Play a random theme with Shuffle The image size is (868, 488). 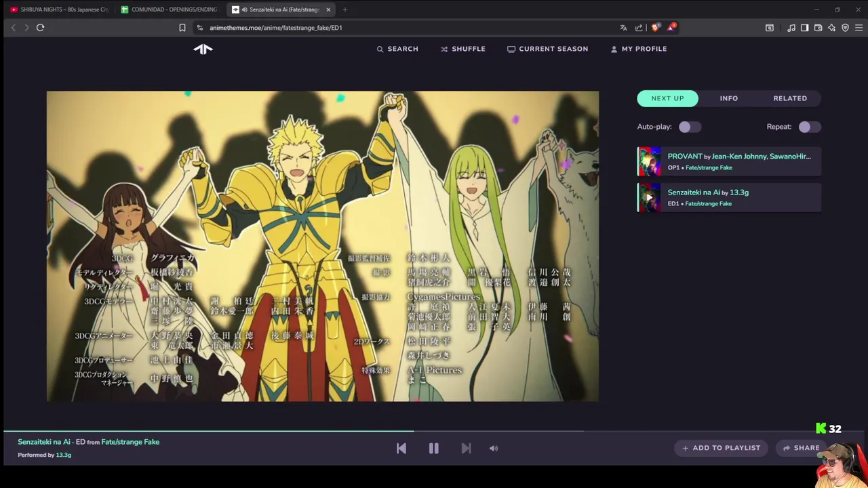point(463,49)
